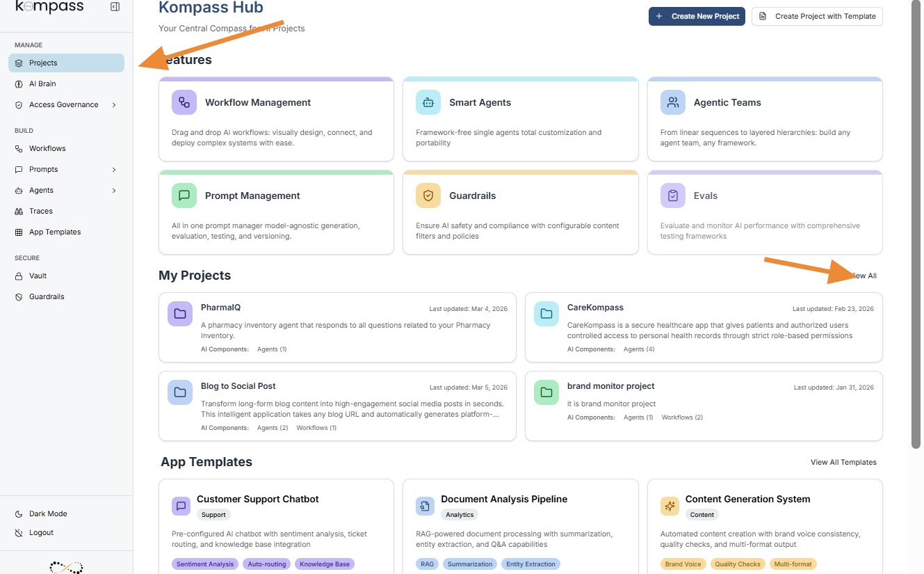Open the Blog to Social Post project
The image size is (924, 574).
coord(238,386)
